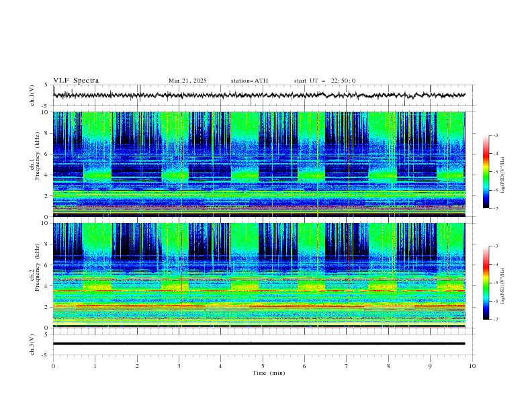Click the "5" volt tick of ch.3(V) axis

46,334
